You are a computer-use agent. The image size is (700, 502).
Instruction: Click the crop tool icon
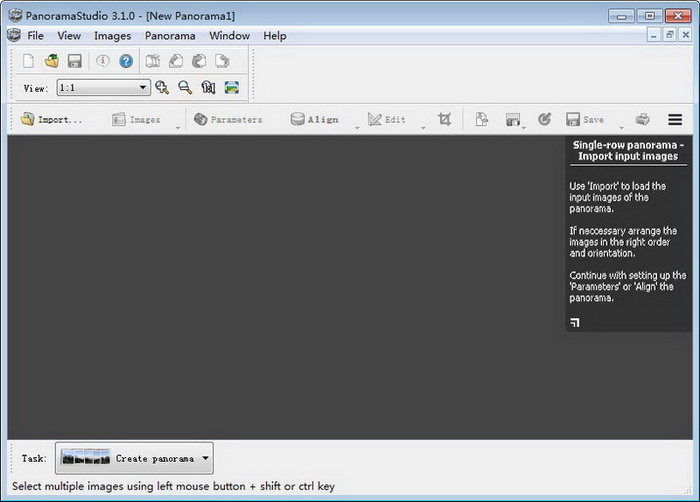pos(444,119)
